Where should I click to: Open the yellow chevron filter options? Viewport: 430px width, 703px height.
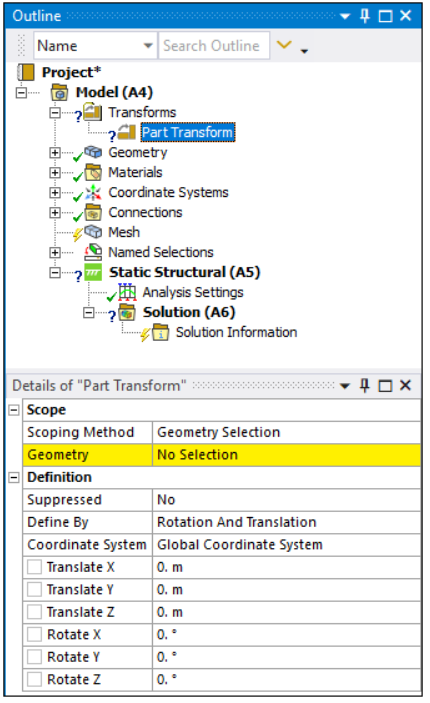[284, 45]
